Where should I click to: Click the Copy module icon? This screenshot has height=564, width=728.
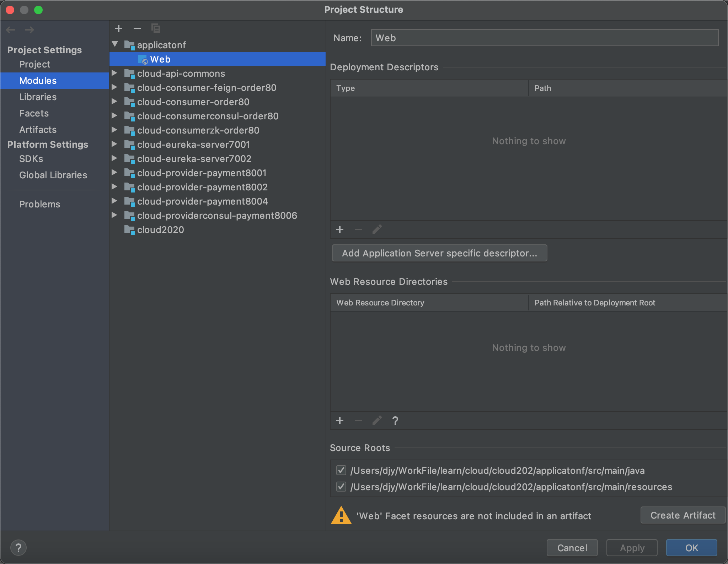click(x=156, y=28)
